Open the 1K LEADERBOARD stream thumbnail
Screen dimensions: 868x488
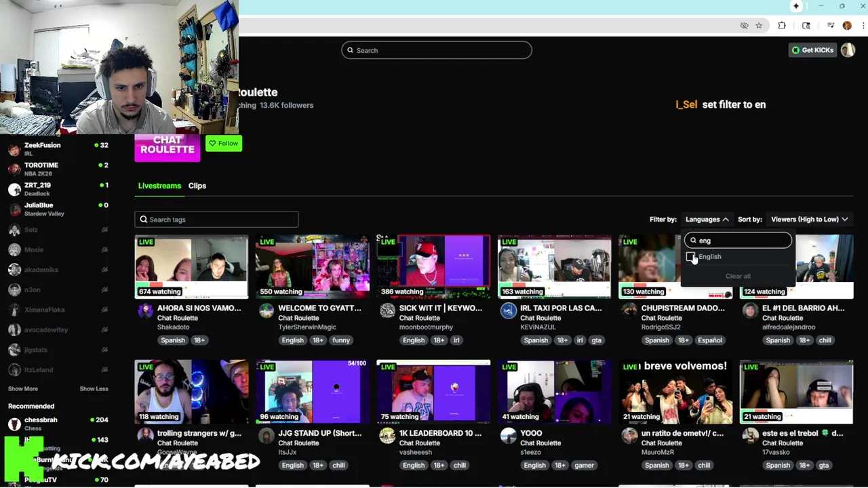433,392
